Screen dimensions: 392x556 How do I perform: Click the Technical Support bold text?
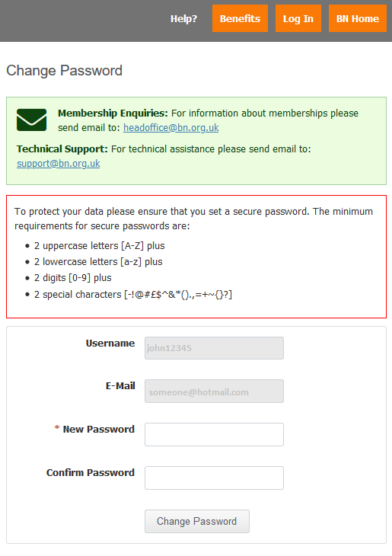coord(62,149)
